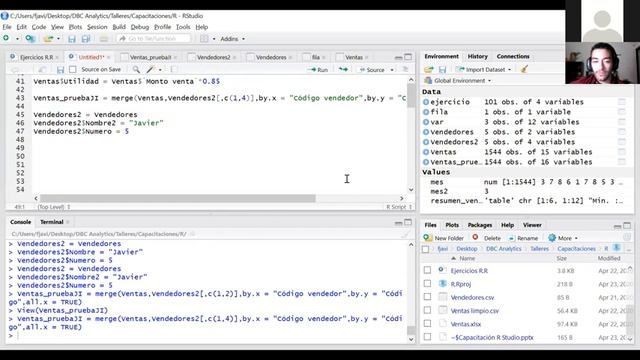Open the Global Environment dropdown

[x=458, y=80]
